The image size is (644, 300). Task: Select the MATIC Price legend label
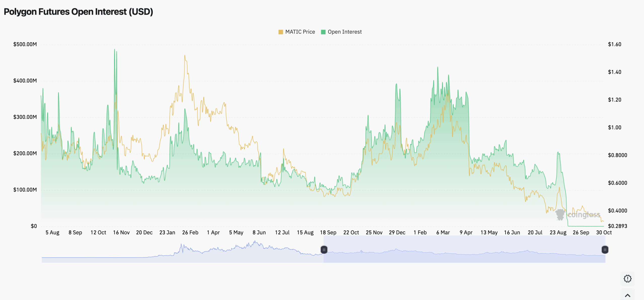pyautogui.click(x=300, y=32)
